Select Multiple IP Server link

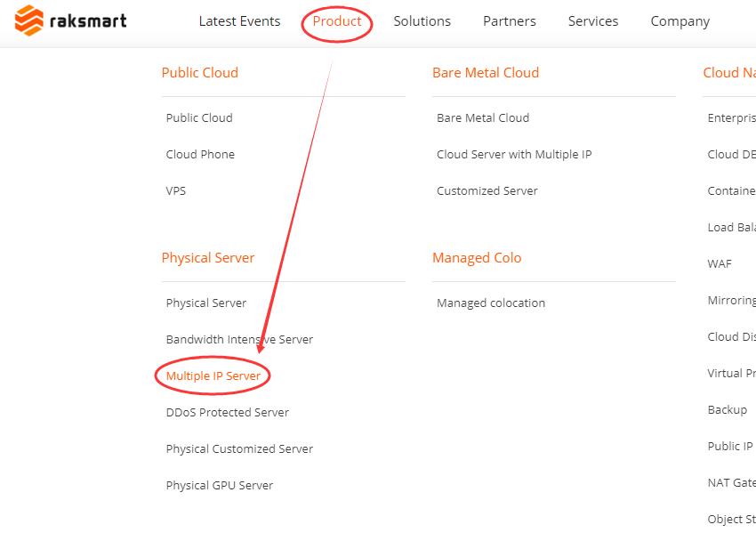coord(213,376)
